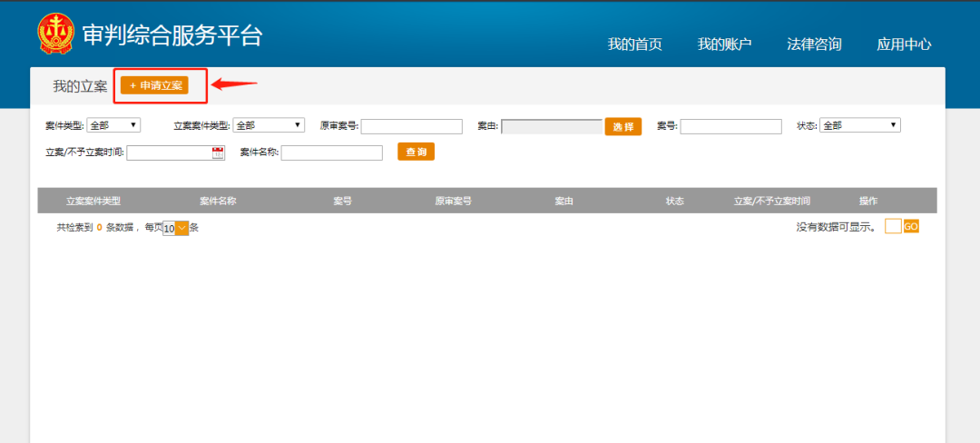980x443 pixels.
Task: Click the 原审案号 input field
Action: pos(412,126)
